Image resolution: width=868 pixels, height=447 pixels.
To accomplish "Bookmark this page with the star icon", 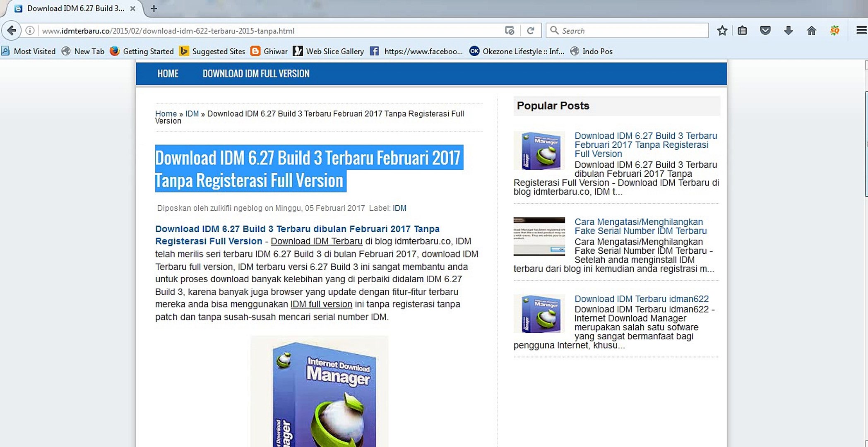I will 722,31.
